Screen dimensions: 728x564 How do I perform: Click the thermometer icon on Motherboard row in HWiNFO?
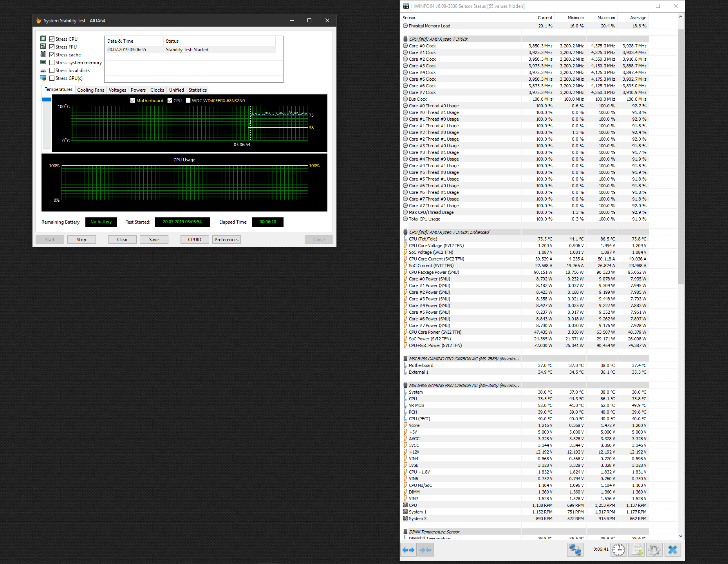pos(405,365)
